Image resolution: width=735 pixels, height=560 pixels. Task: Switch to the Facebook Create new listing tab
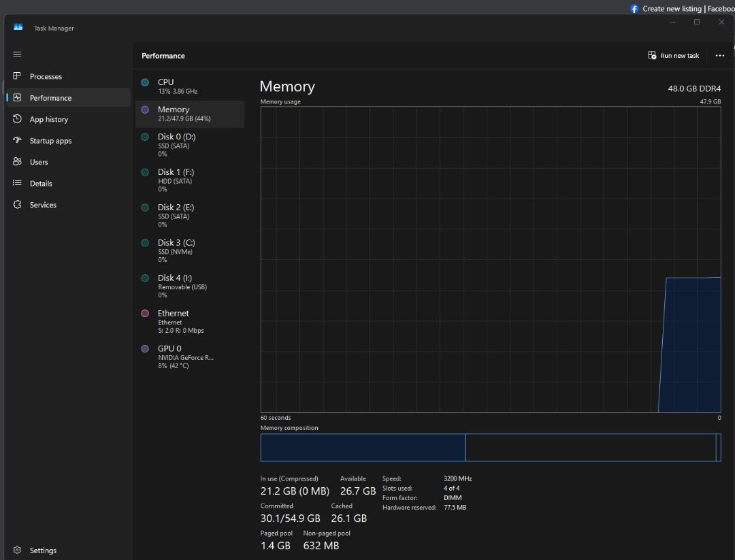(682, 8)
